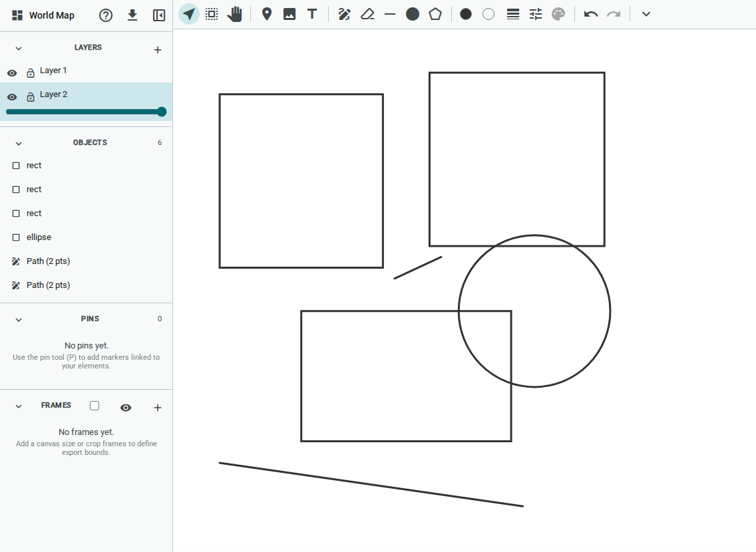This screenshot has height=552, width=756.
Task: Add a new frame with plus icon
Action: pos(158,408)
